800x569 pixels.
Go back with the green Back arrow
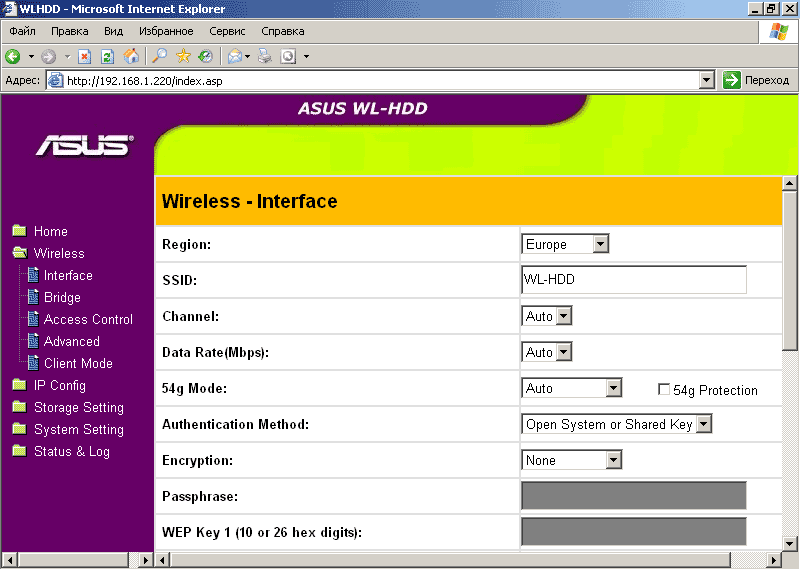13,56
